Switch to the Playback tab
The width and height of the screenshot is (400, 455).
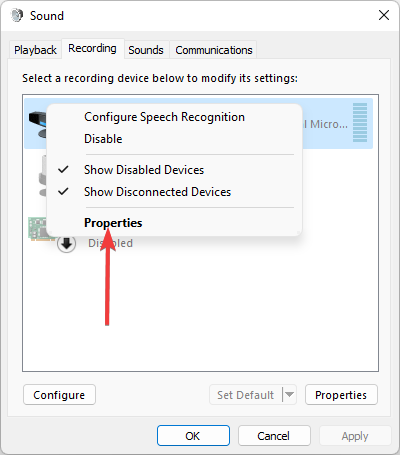click(35, 50)
